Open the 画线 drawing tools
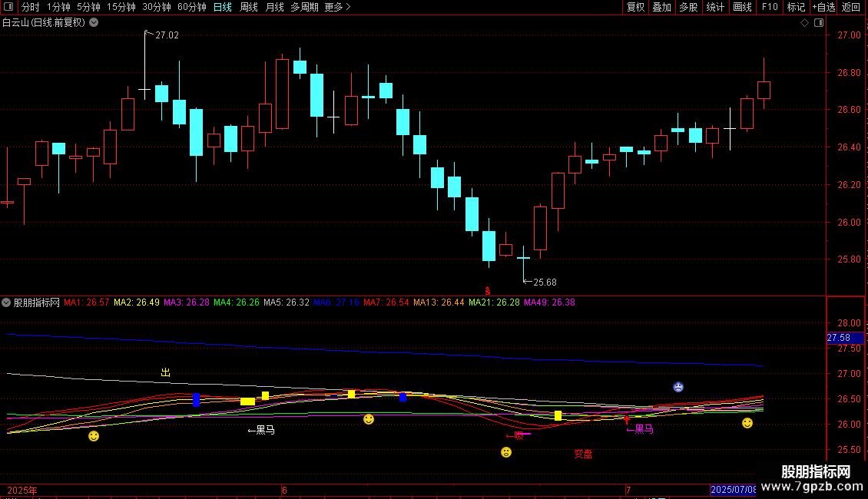 tap(742, 7)
